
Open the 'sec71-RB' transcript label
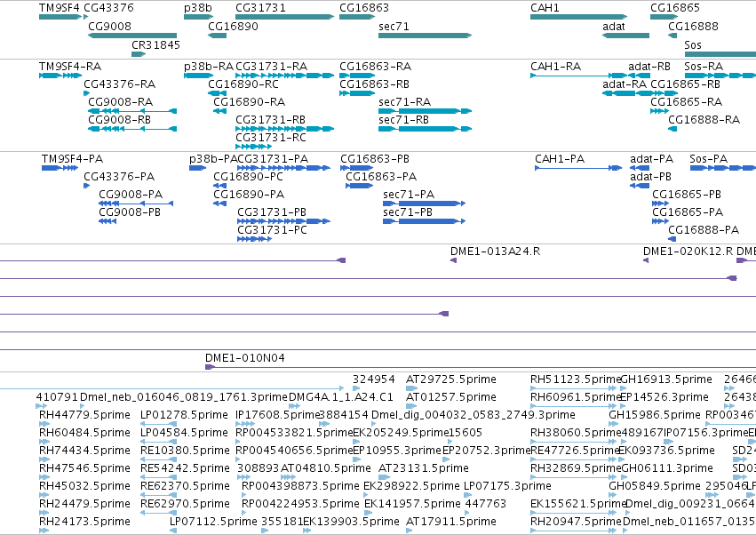(404, 120)
